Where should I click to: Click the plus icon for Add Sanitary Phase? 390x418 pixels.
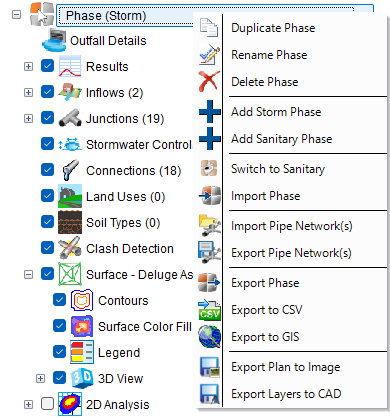point(210,138)
